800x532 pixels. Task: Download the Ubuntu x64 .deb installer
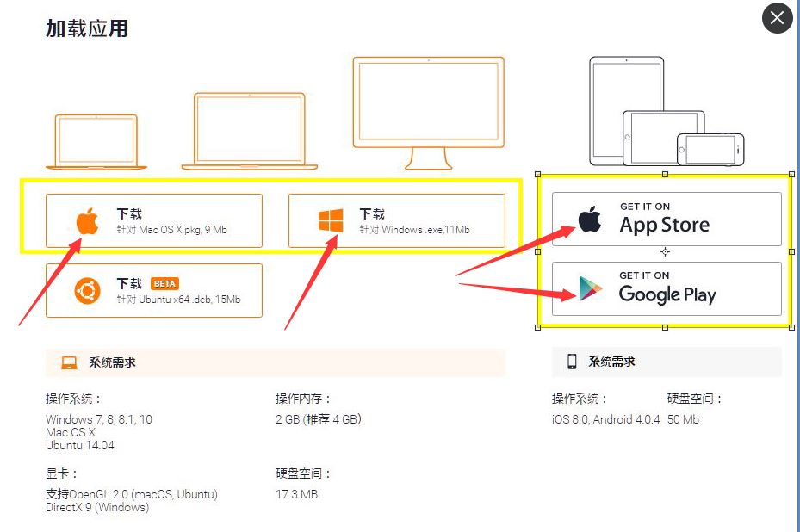(154, 291)
